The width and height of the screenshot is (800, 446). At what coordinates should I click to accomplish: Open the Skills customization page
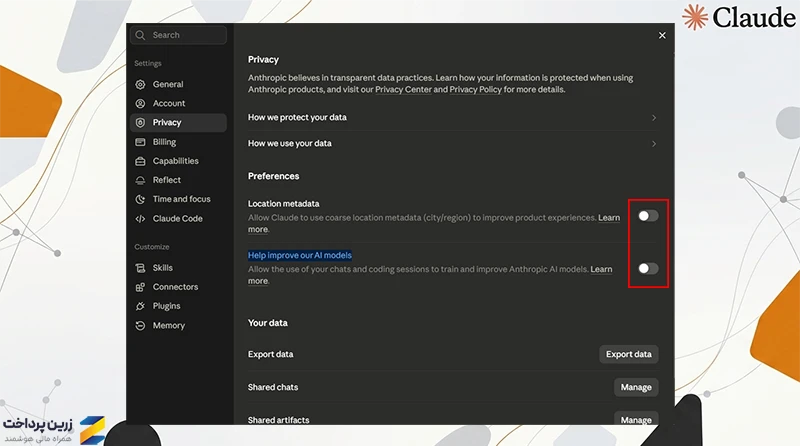coord(178,268)
